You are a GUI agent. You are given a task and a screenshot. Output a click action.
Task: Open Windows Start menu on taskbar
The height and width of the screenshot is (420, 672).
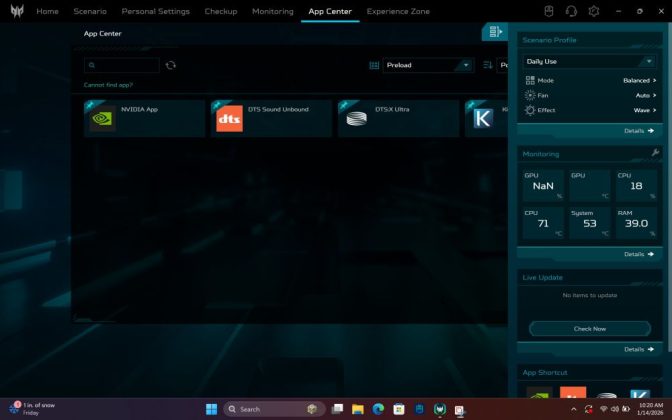(x=211, y=409)
